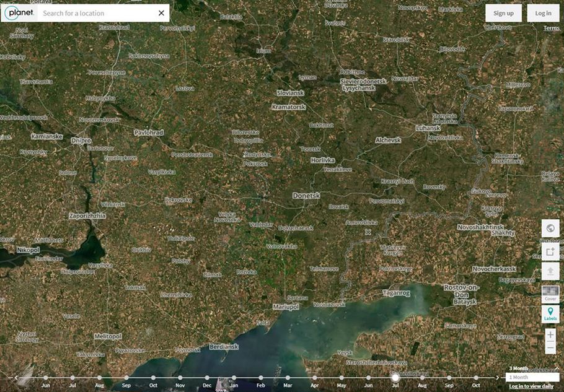Open the globe view button
This screenshot has width=564, height=392.
[550, 228]
